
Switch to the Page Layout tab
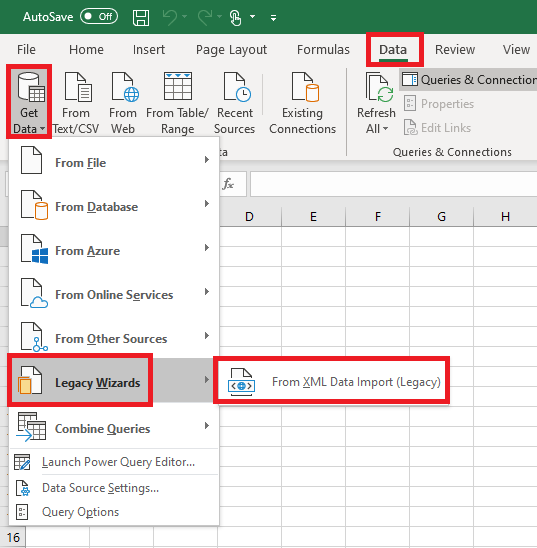(231, 49)
